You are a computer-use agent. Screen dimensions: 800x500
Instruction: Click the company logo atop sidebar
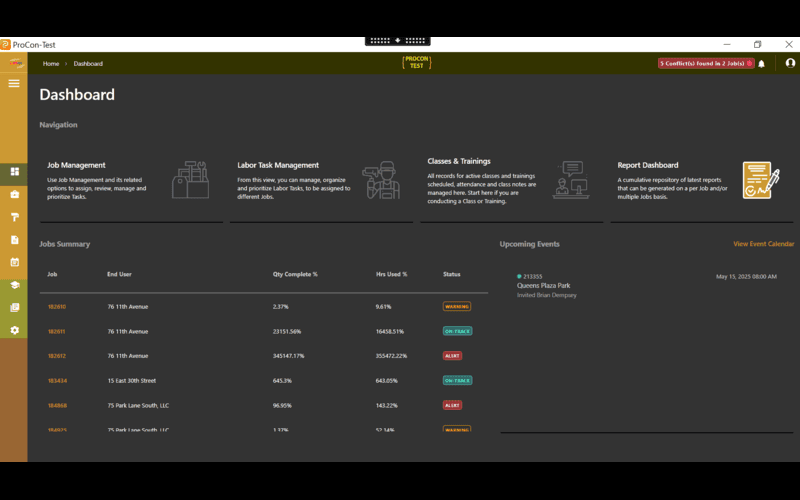pos(16,64)
